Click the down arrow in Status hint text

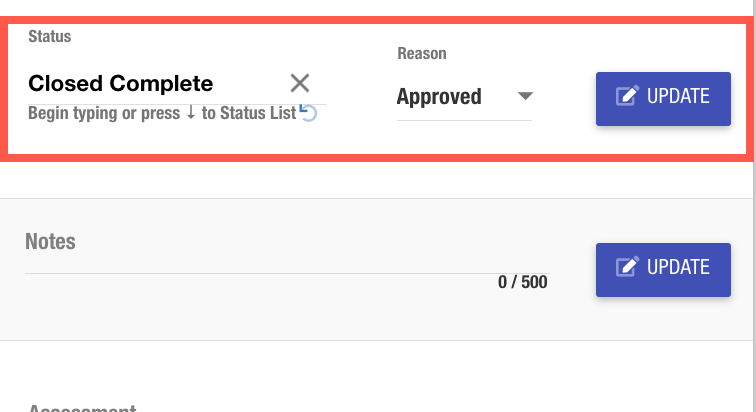pos(191,113)
